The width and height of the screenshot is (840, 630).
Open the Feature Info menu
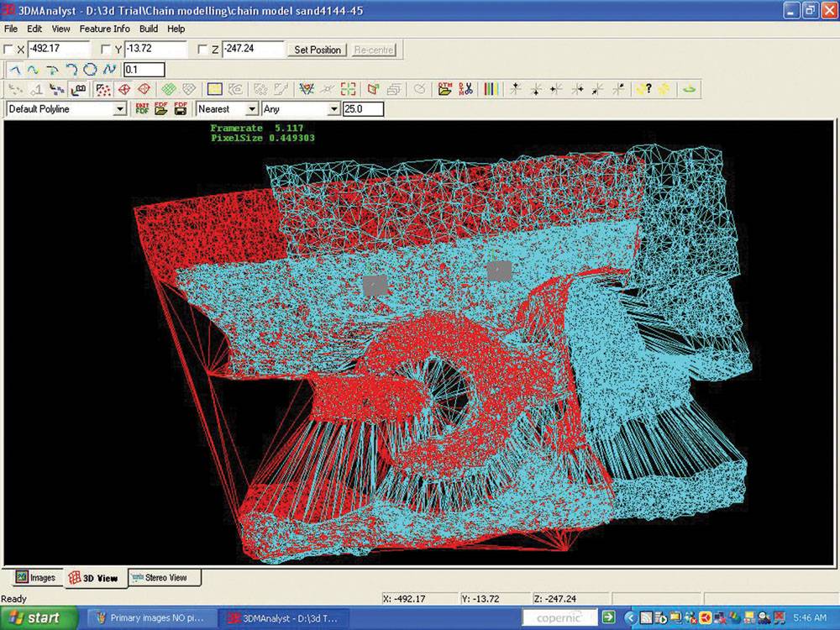104,29
